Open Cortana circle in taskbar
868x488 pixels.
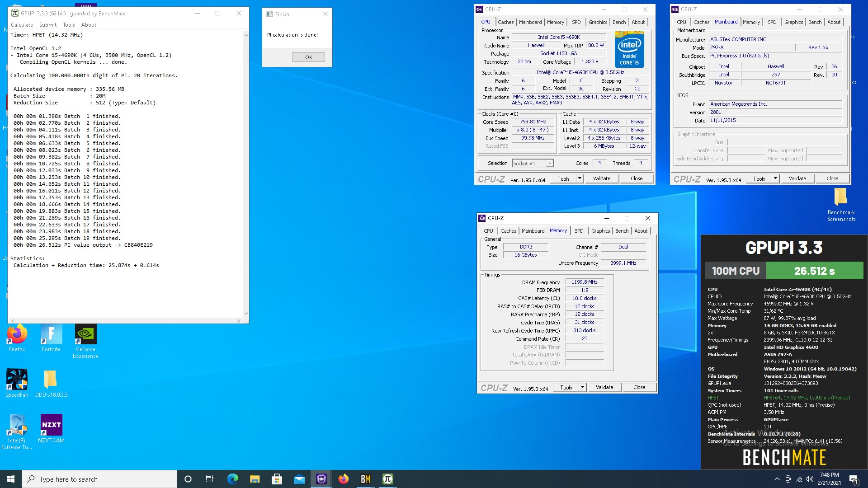[x=188, y=479]
